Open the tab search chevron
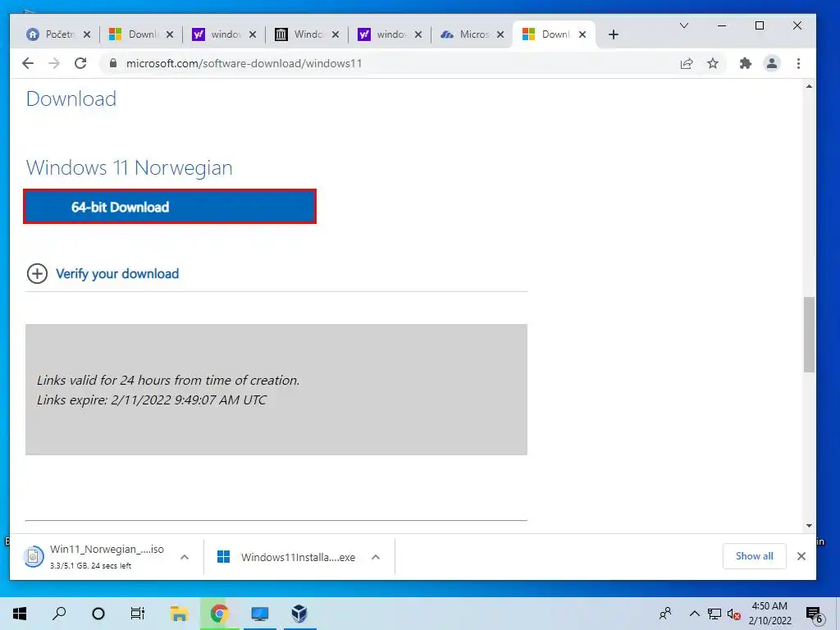 684,25
